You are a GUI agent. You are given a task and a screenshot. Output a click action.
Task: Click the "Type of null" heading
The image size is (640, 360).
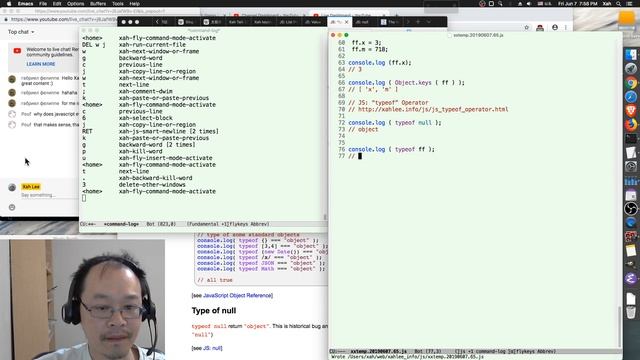[x=214, y=311]
